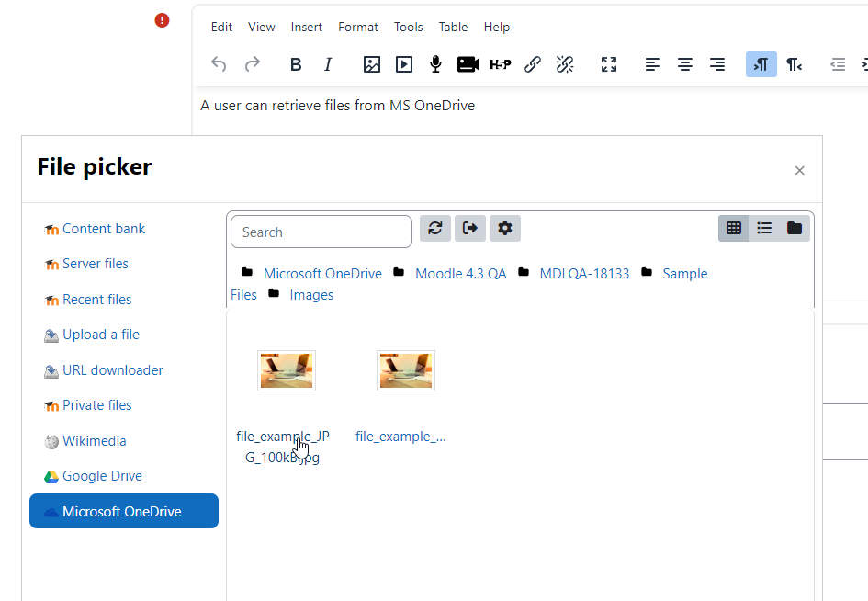Decrease indent in editor toolbar
The height and width of the screenshot is (601, 868).
click(x=838, y=65)
